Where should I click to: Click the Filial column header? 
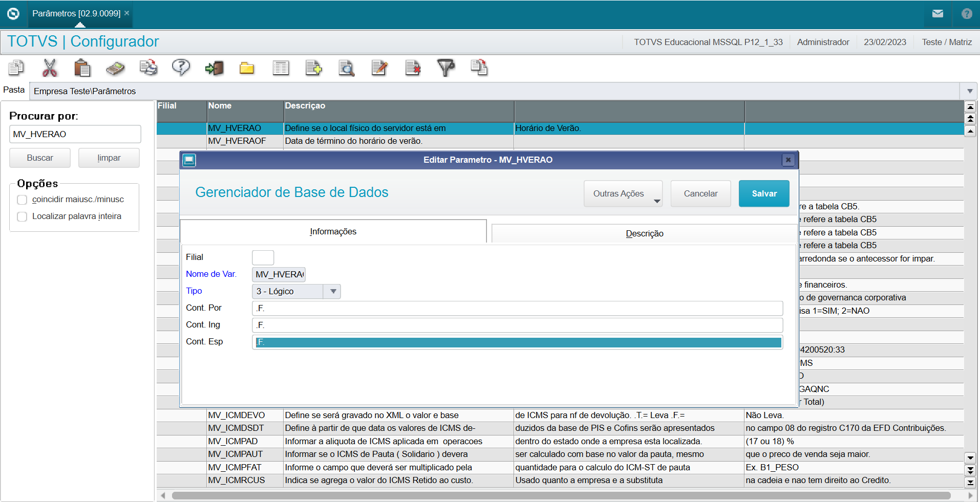click(181, 111)
